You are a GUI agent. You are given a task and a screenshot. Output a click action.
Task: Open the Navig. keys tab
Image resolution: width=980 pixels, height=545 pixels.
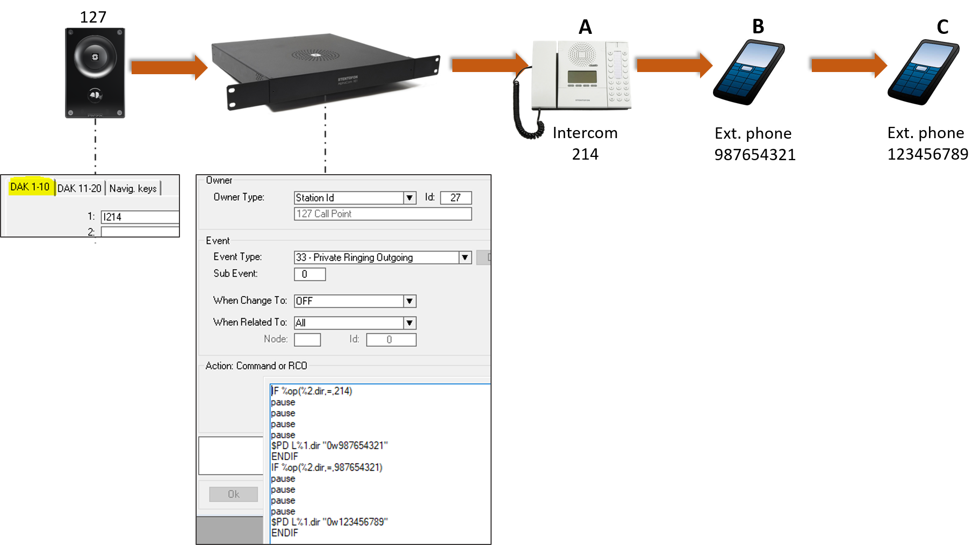[133, 189]
